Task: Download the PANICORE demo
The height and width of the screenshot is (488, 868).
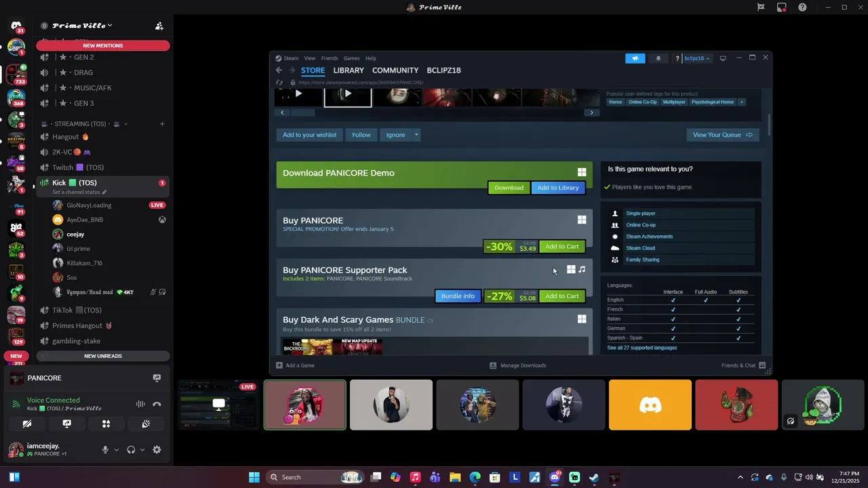Action: pyautogui.click(x=509, y=188)
